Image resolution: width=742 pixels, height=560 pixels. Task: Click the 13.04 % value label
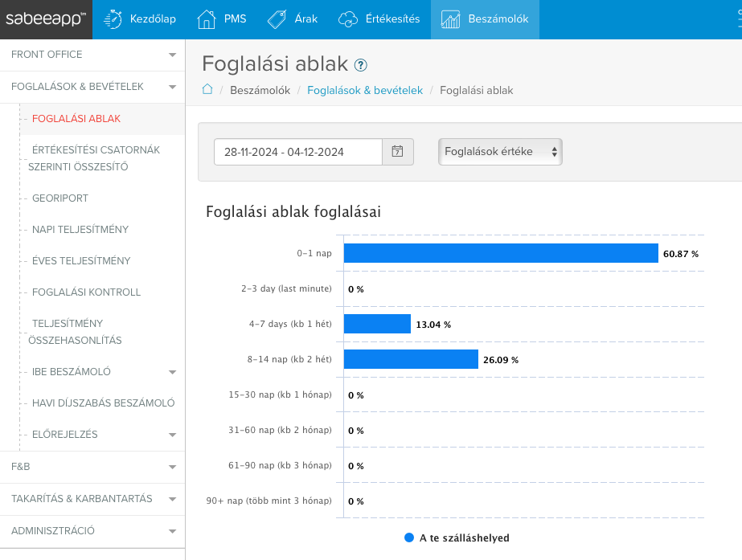[x=433, y=325]
